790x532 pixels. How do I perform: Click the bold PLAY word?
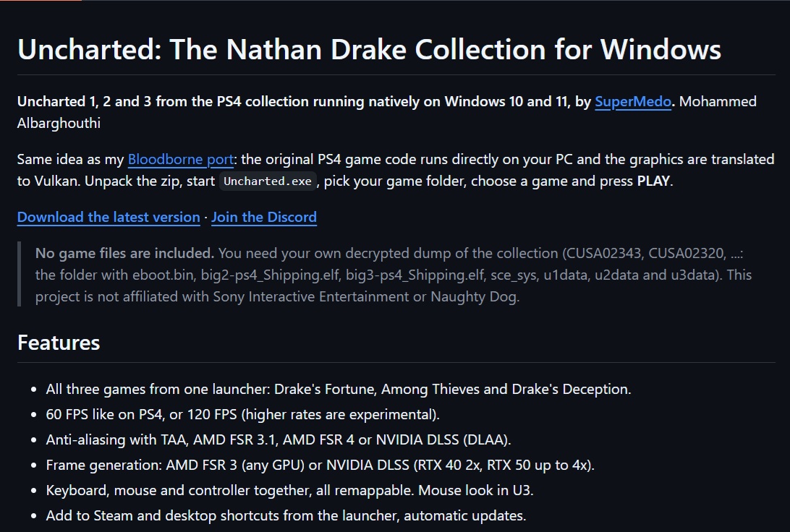point(653,181)
